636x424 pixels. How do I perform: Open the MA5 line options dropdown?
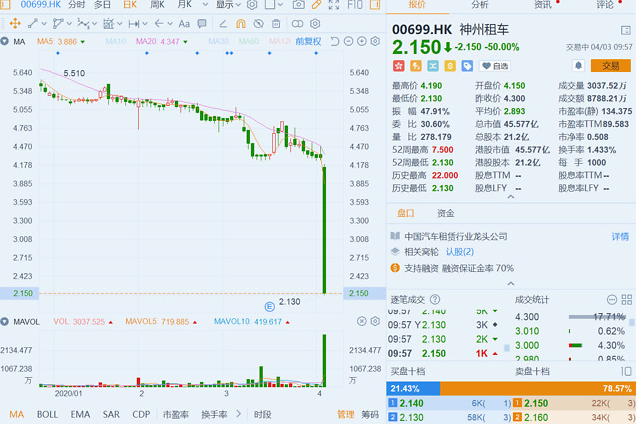coord(83,42)
